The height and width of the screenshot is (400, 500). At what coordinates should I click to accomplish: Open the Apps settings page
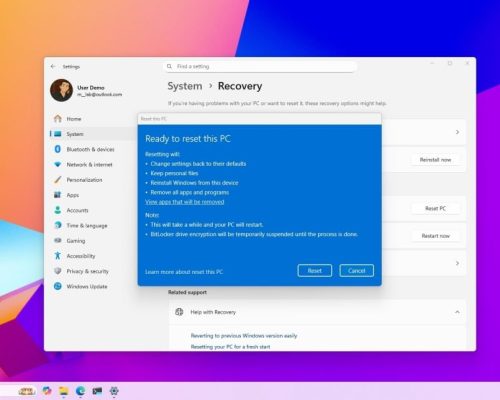click(x=73, y=195)
